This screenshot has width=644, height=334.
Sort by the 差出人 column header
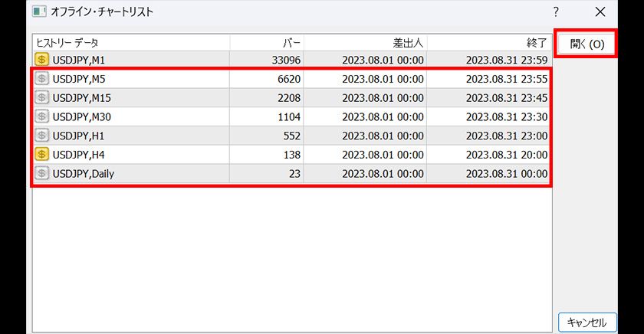click(365, 43)
